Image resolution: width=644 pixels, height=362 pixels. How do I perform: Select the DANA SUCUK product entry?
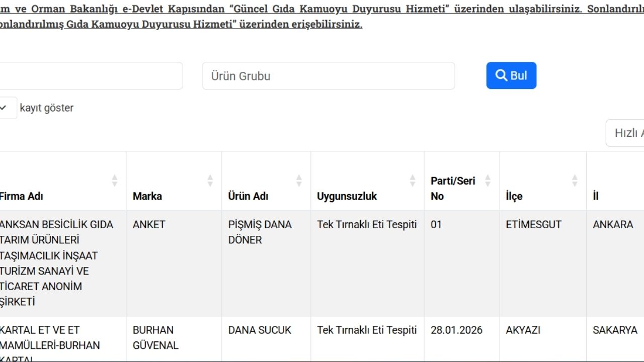[x=259, y=330]
